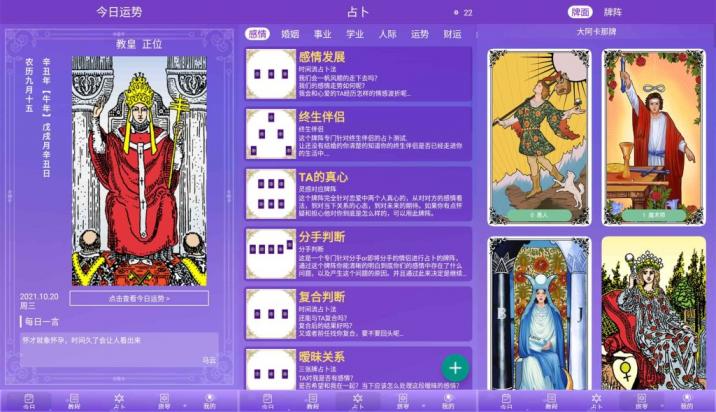The image size is (716, 412).
Task: Switch to 牌阵 view toggle
Action: 612,12
